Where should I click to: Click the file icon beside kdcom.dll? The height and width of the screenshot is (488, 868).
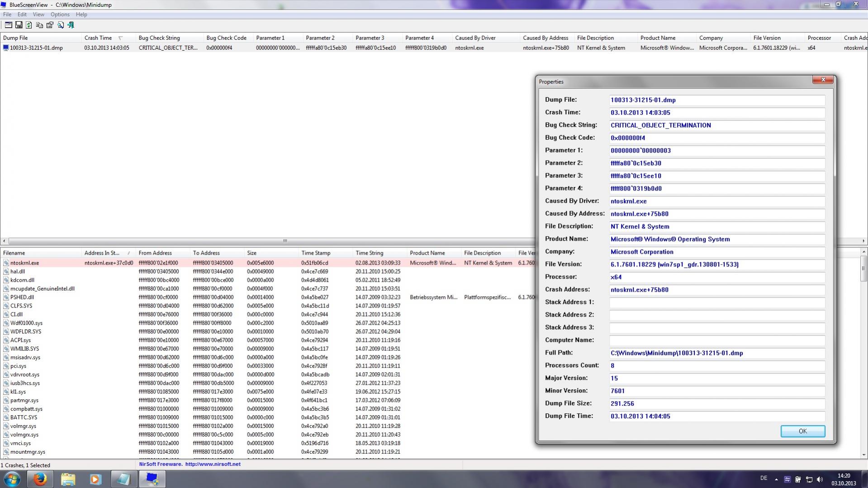point(6,280)
